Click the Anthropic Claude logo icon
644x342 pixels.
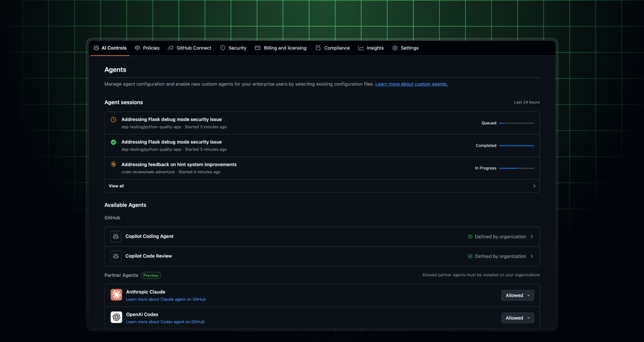click(x=116, y=295)
